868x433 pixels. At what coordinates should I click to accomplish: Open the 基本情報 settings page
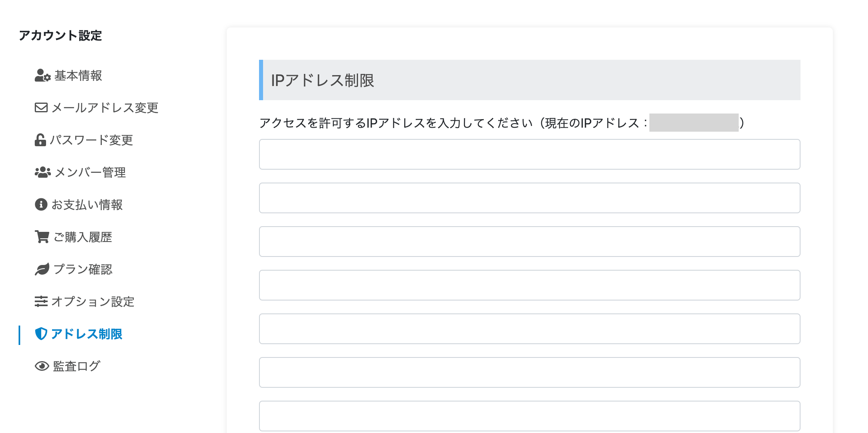tap(78, 76)
